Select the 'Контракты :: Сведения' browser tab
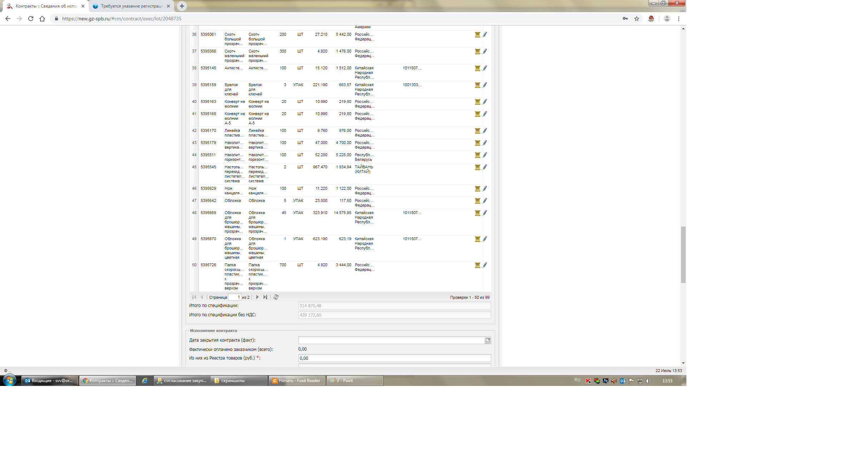Screen dimensions: 868x476 [x=46, y=6]
